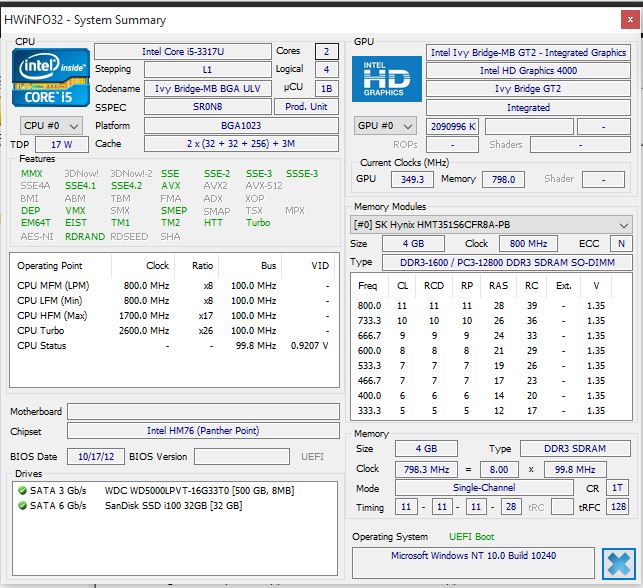Click the Turbo feature label
Screen dimensions: 643x588
click(258, 223)
